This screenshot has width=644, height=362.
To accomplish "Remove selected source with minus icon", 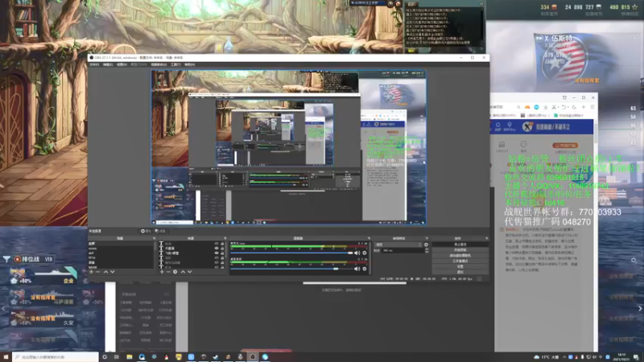I will pos(168,272).
